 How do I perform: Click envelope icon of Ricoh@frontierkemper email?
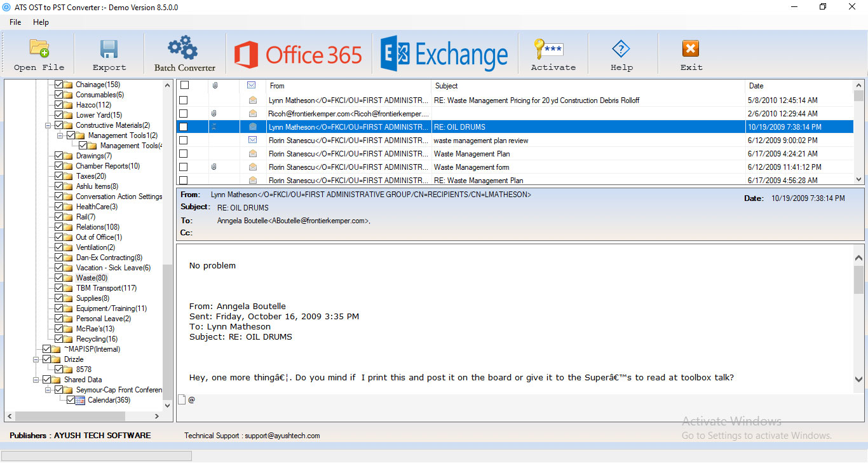click(x=253, y=114)
